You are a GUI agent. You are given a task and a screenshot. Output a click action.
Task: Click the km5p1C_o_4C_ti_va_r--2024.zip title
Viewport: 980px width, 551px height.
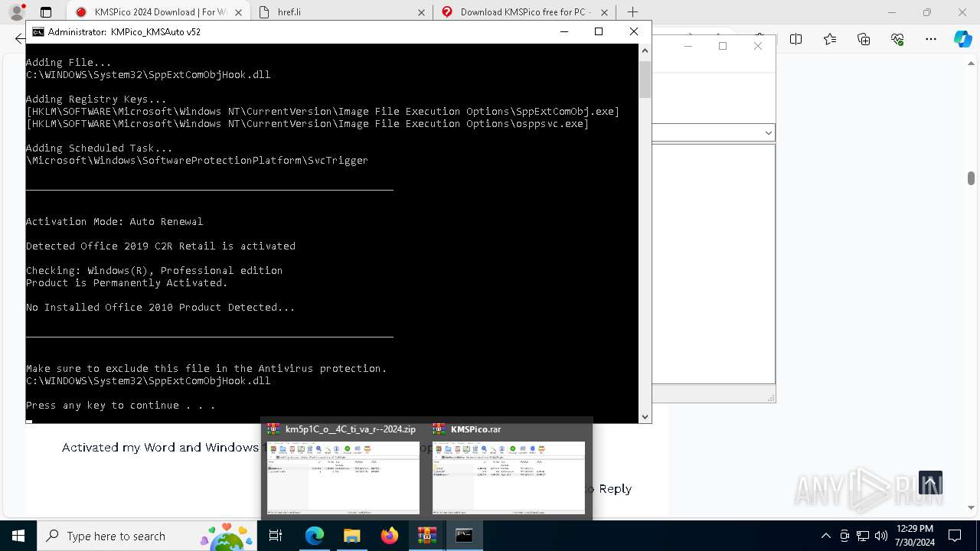click(x=350, y=429)
